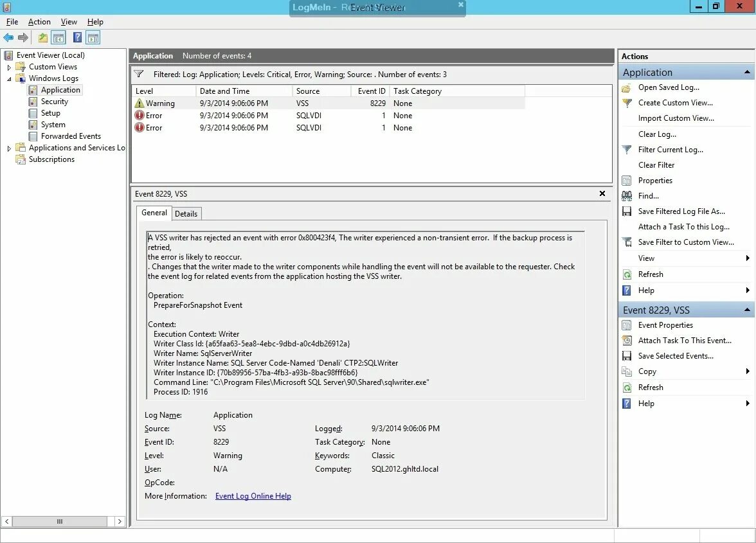Click the Save Filtered Log File floppy icon
The width and height of the screenshot is (756, 543).
(x=627, y=211)
